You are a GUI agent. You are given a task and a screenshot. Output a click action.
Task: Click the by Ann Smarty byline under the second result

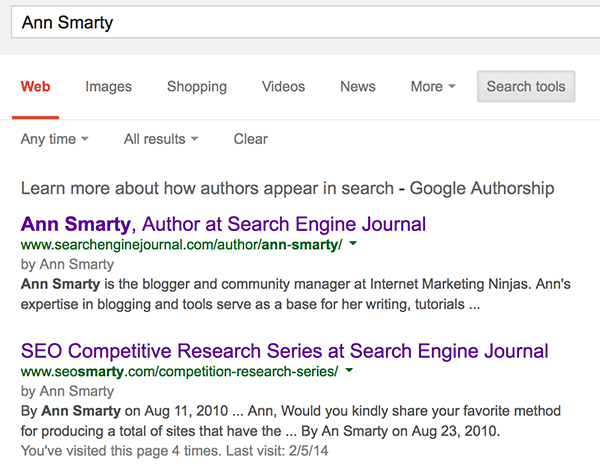click(x=67, y=392)
